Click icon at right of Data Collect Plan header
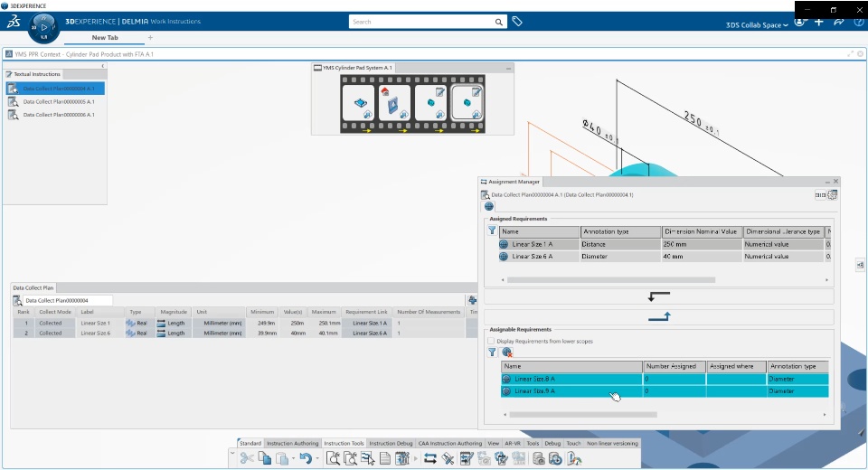Viewport: 868px width, 470px height. pyautogui.click(x=472, y=300)
